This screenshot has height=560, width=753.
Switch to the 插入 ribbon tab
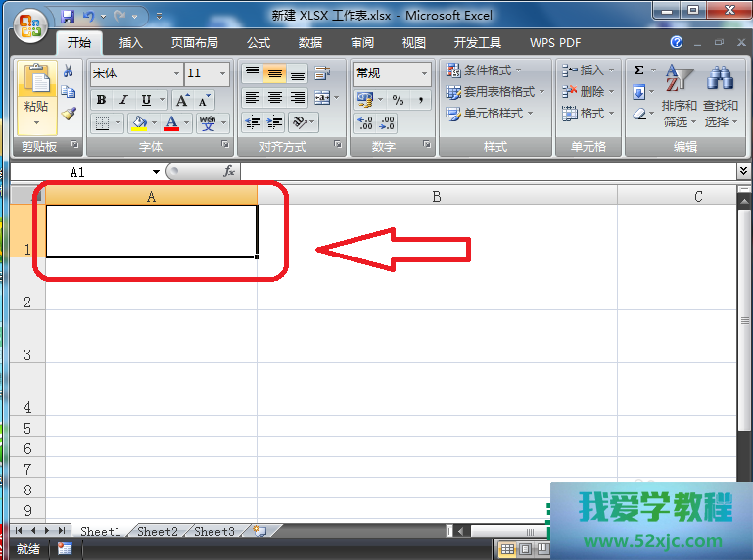pyautogui.click(x=130, y=43)
